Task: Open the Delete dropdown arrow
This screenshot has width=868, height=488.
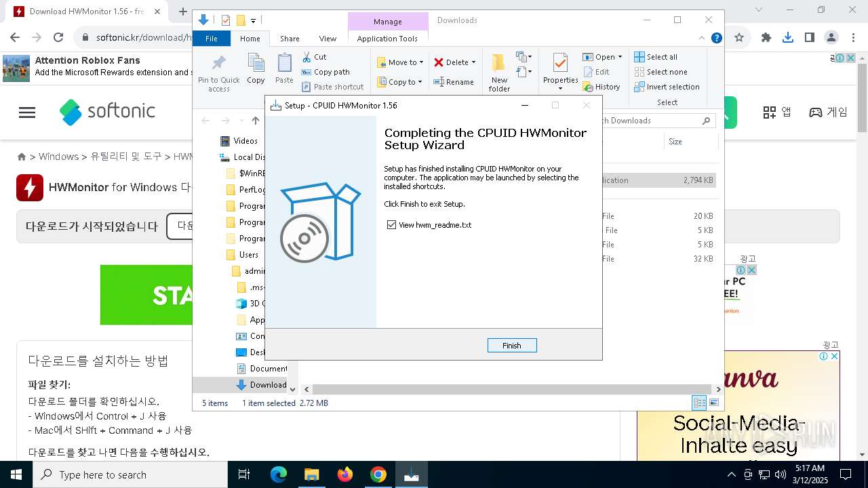Action: 473,62
